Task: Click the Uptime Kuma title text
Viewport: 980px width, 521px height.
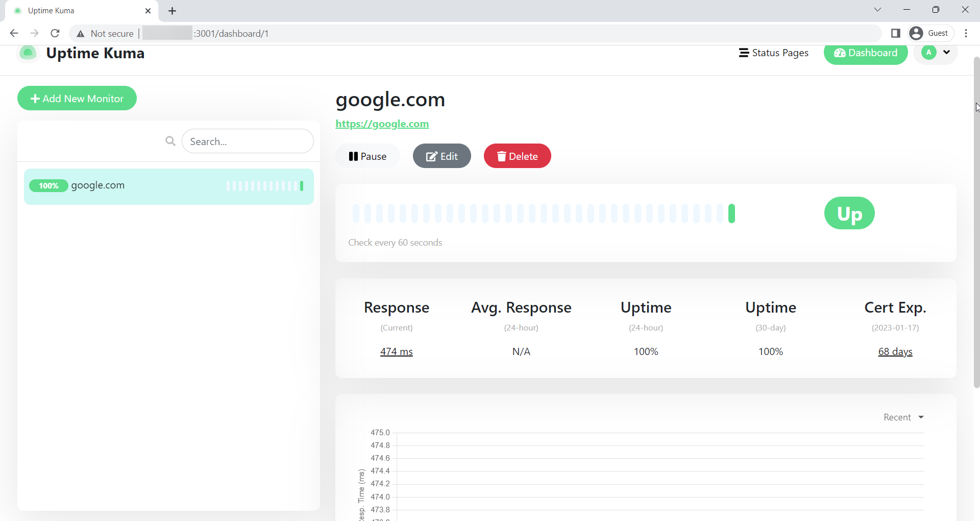Action: click(95, 53)
